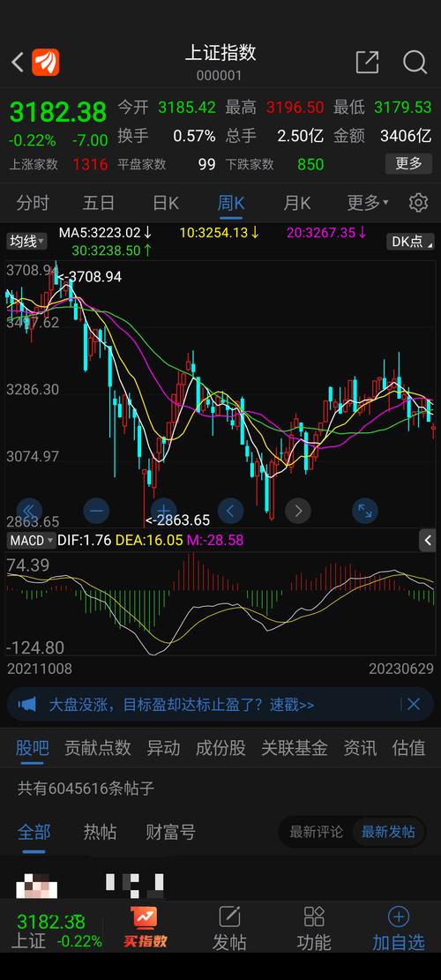Move chart cursor right one candle
Screen dimensions: 441x980
[x=298, y=511]
